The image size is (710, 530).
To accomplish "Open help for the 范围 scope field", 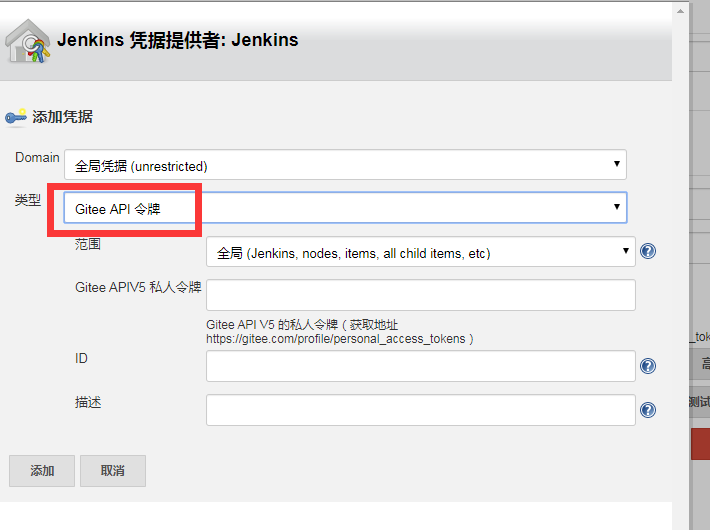I will (648, 251).
